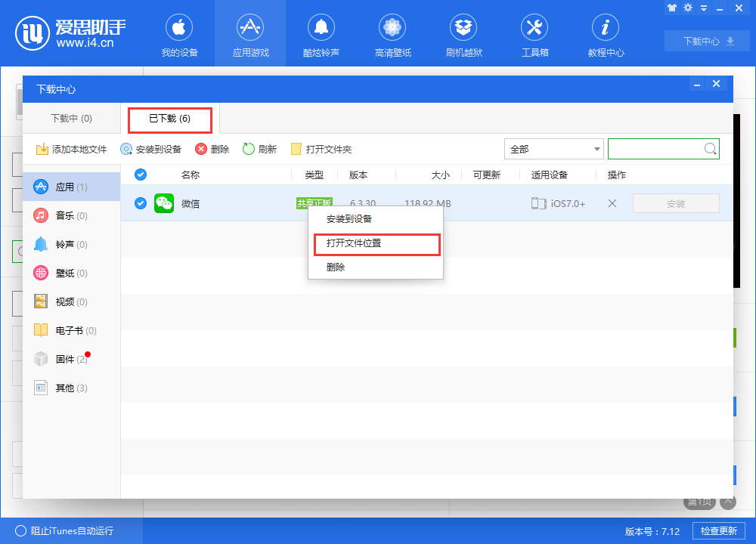Choose 打开文件位置 from the context menu
The image size is (756, 544).
tap(355, 244)
